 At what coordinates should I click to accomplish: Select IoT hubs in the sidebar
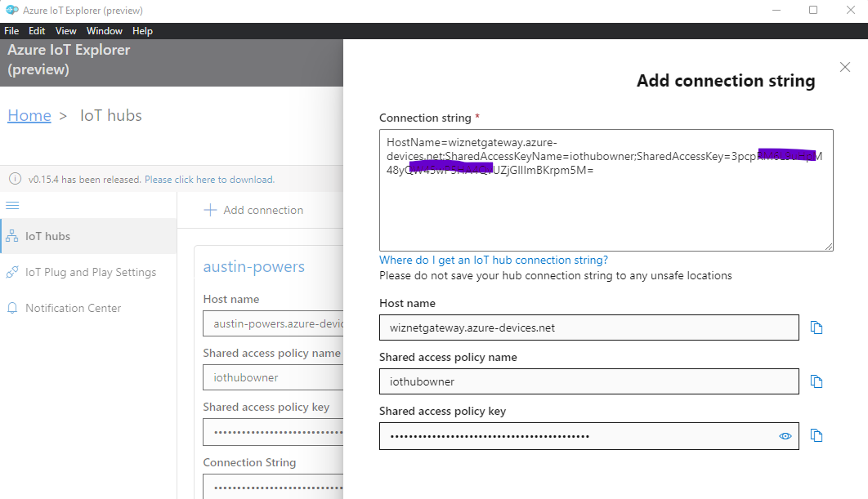[88, 236]
